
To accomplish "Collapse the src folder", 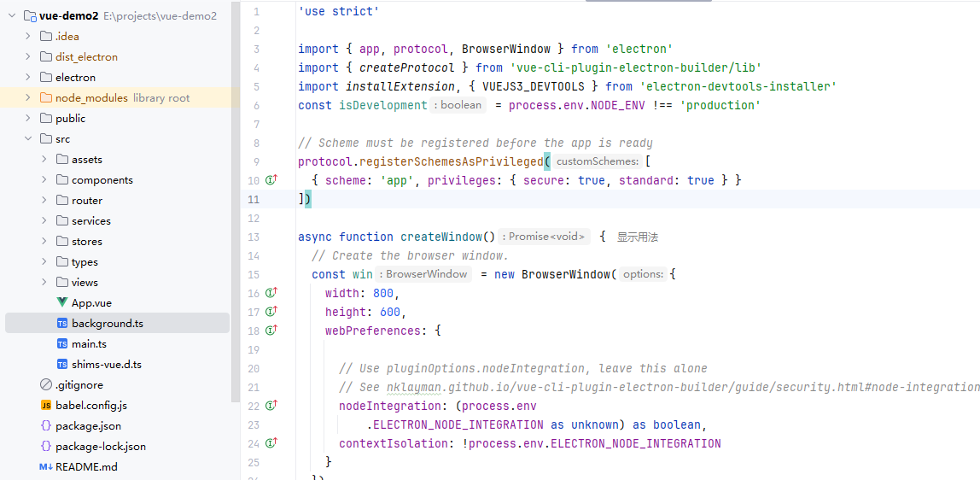I will click(28, 139).
